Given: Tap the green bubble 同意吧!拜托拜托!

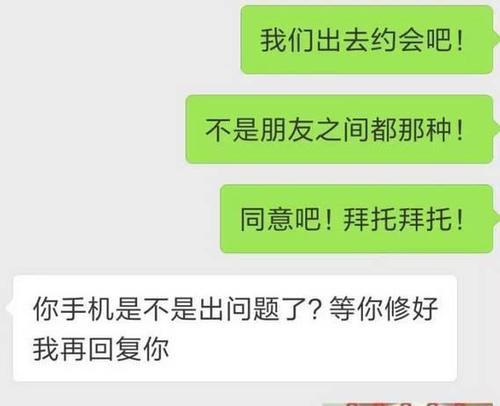Looking at the screenshot, I should [357, 219].
